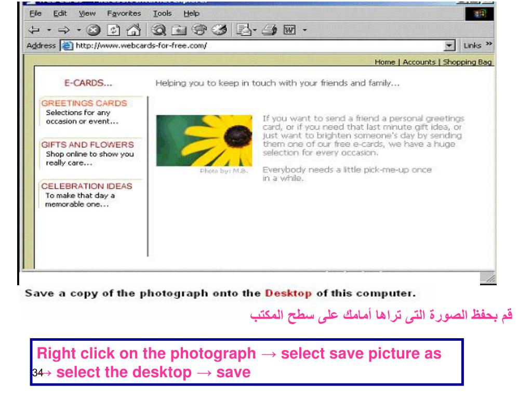Open the GIFTS AND FLOWERS link

87,144
